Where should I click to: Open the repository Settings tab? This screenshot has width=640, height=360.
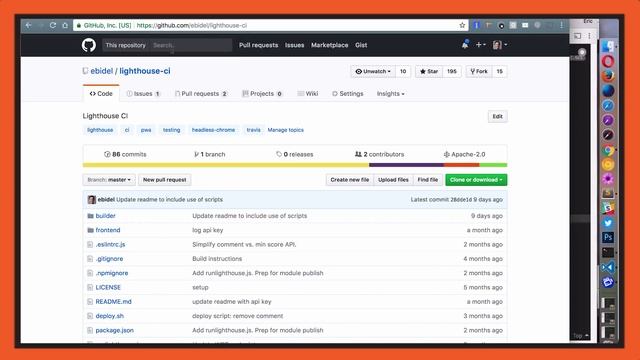pyautogui.click(x=347, y=94)
